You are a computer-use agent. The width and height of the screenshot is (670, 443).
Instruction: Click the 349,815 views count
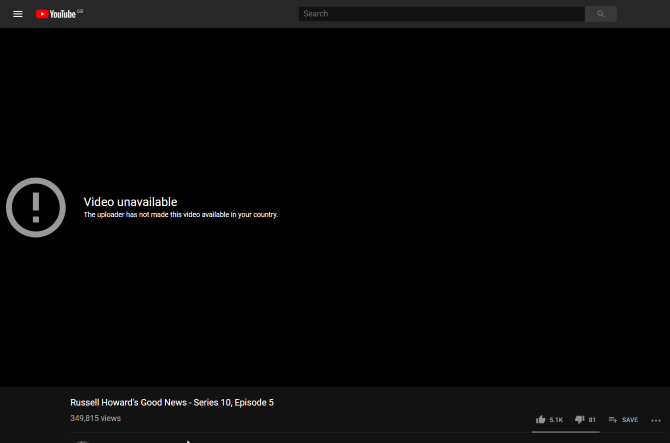[x=95, y=418]
